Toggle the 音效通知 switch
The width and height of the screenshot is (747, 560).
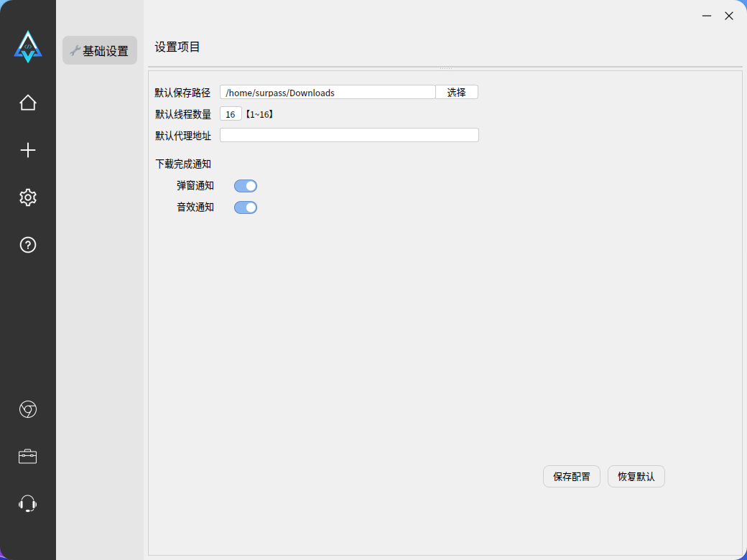point(246,207)
